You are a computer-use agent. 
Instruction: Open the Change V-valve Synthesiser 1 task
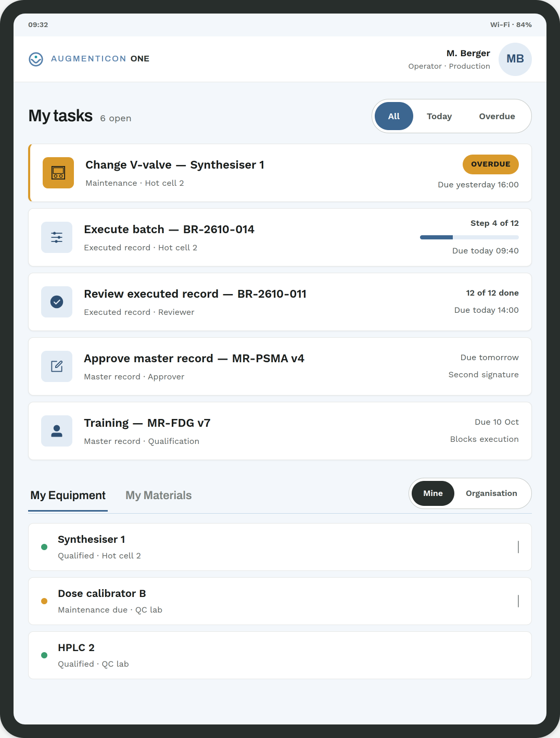tap(280, 173)
